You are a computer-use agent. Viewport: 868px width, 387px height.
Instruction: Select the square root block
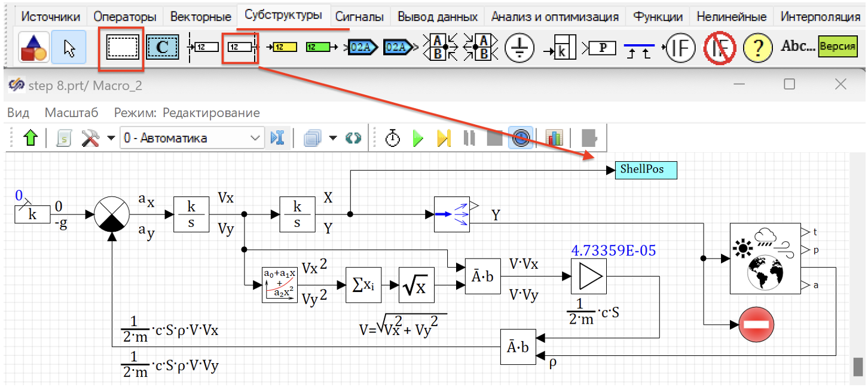point(417,286)
